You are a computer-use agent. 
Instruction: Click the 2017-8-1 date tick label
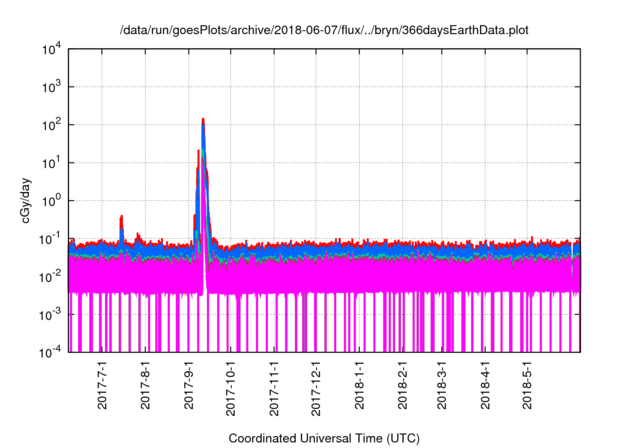[145, 385]
